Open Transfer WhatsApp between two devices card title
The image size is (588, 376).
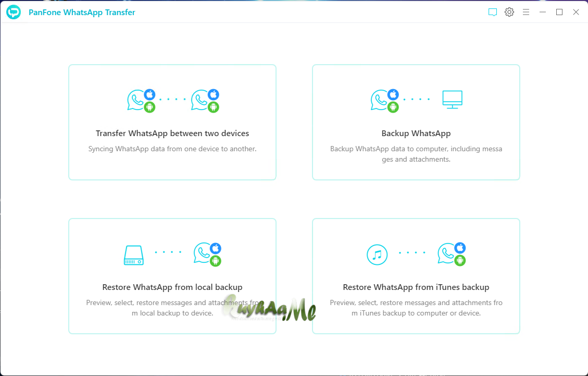[x=172, y=134]
